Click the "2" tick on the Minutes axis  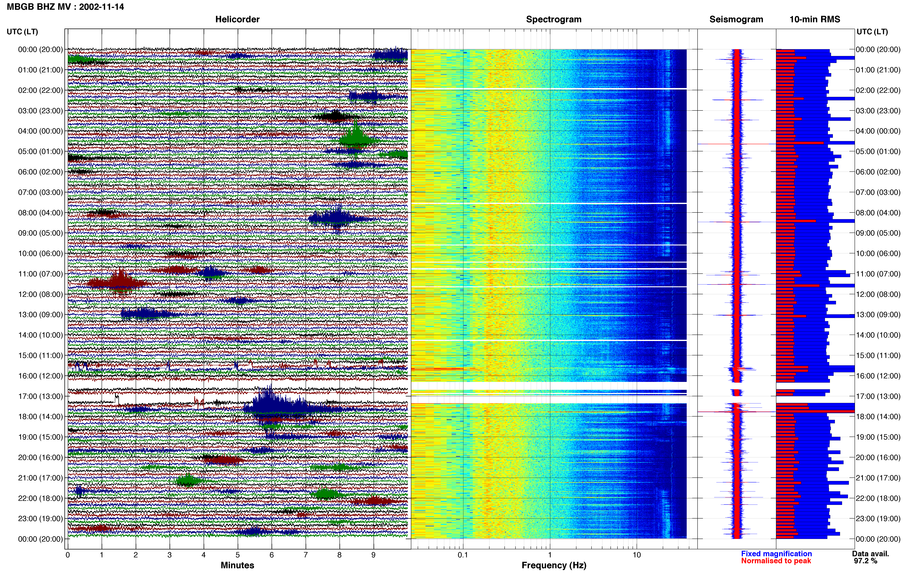point(136,555)
